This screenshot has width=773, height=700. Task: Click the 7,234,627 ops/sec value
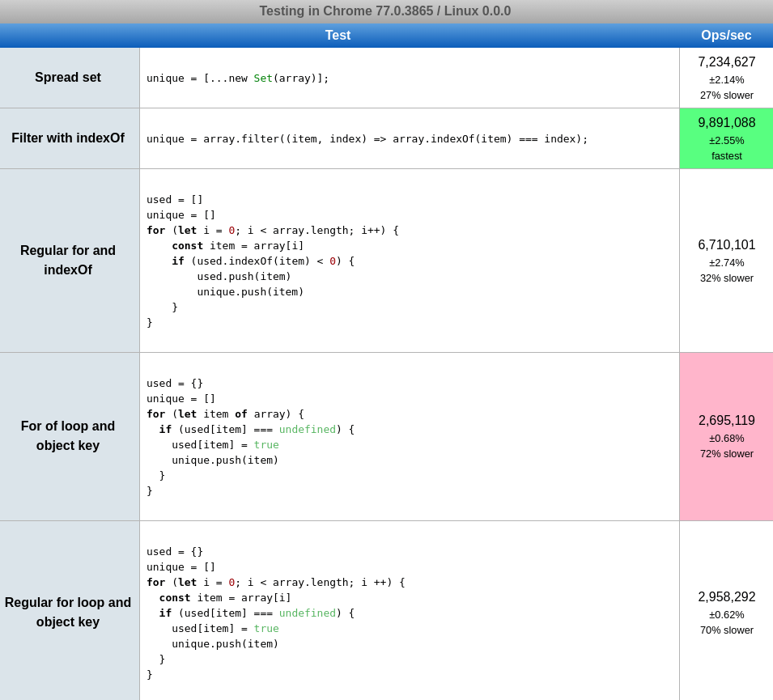pos(726,62)
